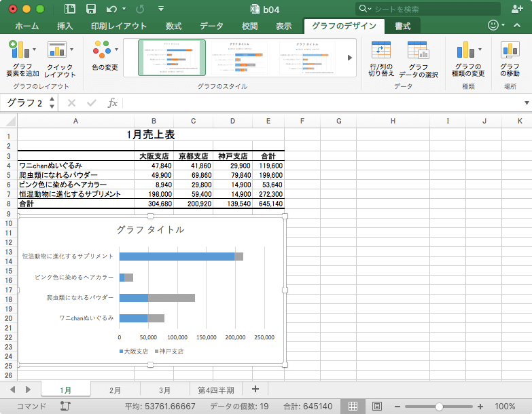
Task: Open Undo history dropdown arrow
Action: 124,9
